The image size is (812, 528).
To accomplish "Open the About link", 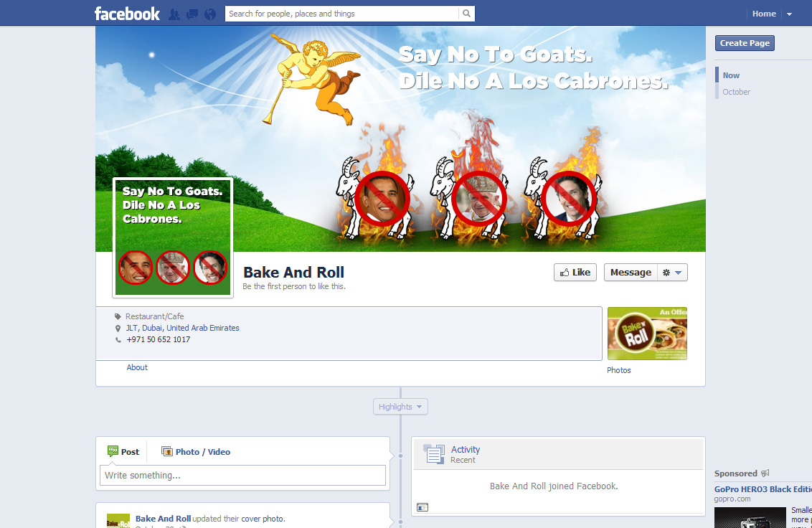I will click(137, 367).
